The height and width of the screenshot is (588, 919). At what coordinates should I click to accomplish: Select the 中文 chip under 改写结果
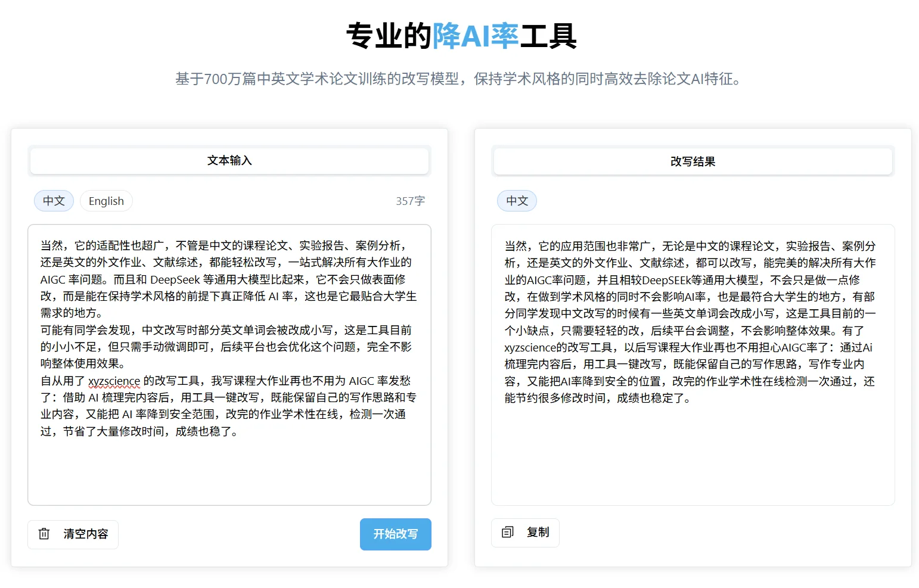pyautogui.click(x=517, y=201)
